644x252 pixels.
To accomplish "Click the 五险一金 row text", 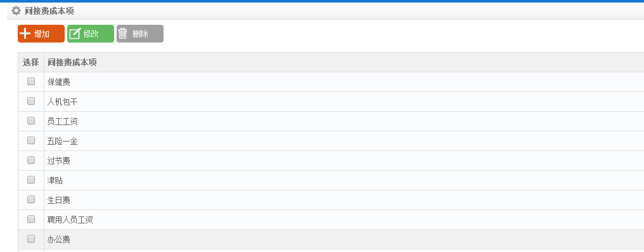I will coord(62,142).
